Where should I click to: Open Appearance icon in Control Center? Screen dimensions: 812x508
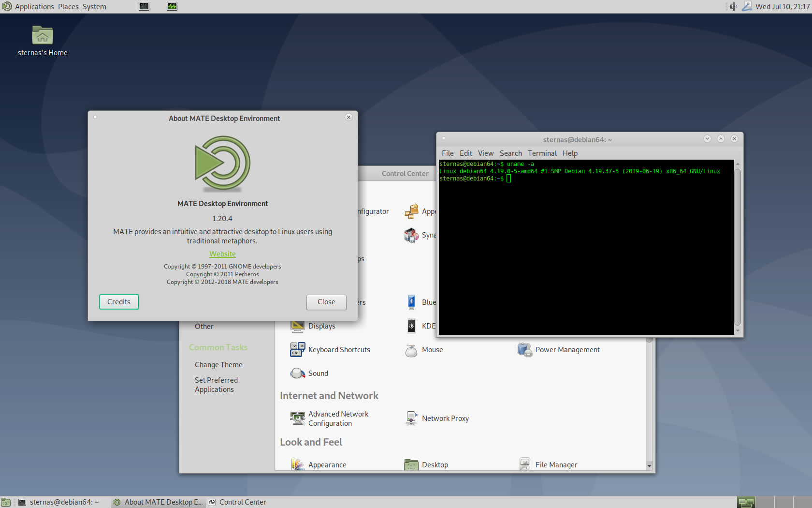coord(297,464)
